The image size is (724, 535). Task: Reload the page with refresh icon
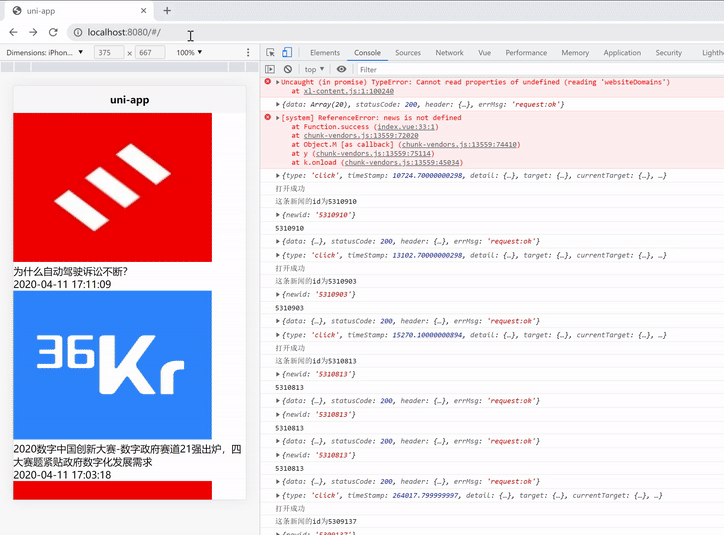coord(53,32)
